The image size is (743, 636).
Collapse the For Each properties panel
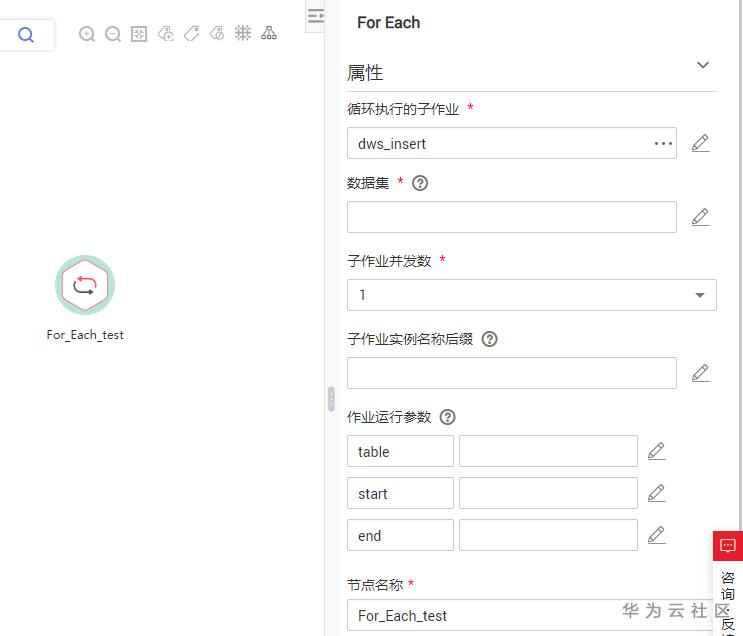315,16
